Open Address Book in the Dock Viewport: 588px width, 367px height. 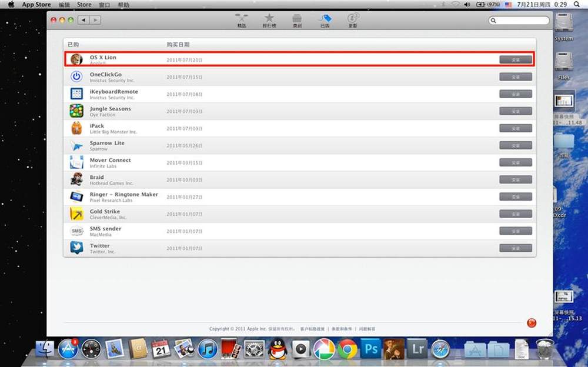pos(138,348)
